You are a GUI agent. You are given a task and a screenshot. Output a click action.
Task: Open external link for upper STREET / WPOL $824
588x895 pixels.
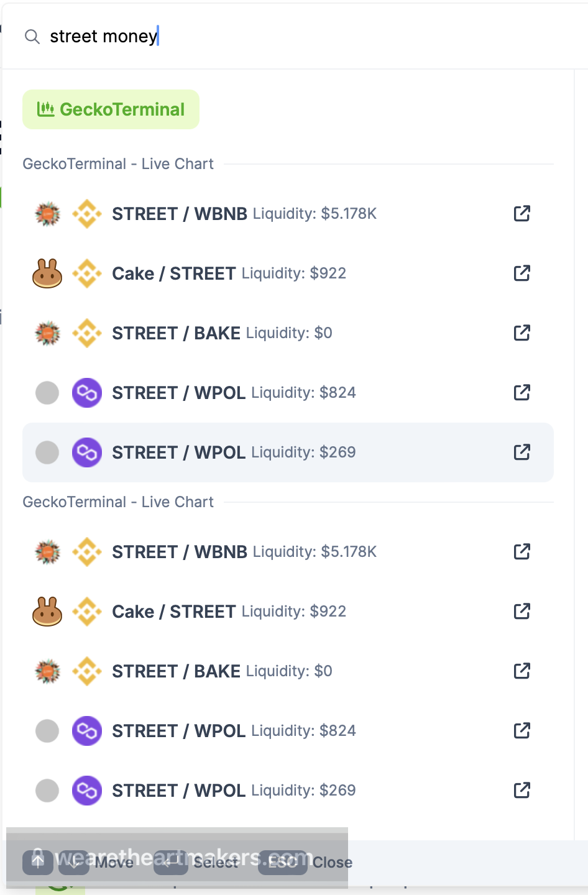(522, 392)
